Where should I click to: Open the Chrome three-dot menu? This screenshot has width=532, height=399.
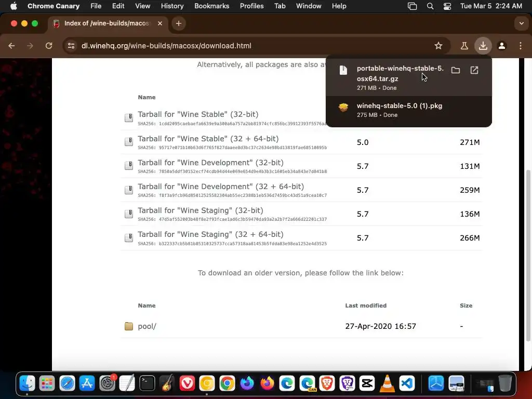pyautogui.click(x=521, y=46)
